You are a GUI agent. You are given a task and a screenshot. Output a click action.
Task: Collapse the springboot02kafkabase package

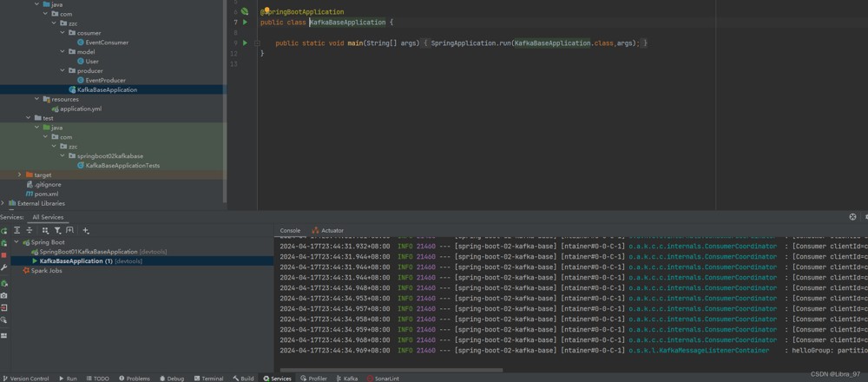click(x=63, y=155)
